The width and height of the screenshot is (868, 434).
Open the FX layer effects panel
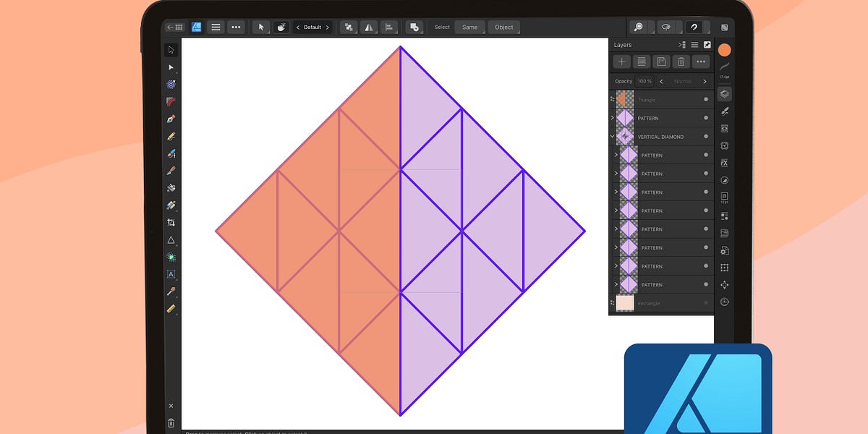724,163
